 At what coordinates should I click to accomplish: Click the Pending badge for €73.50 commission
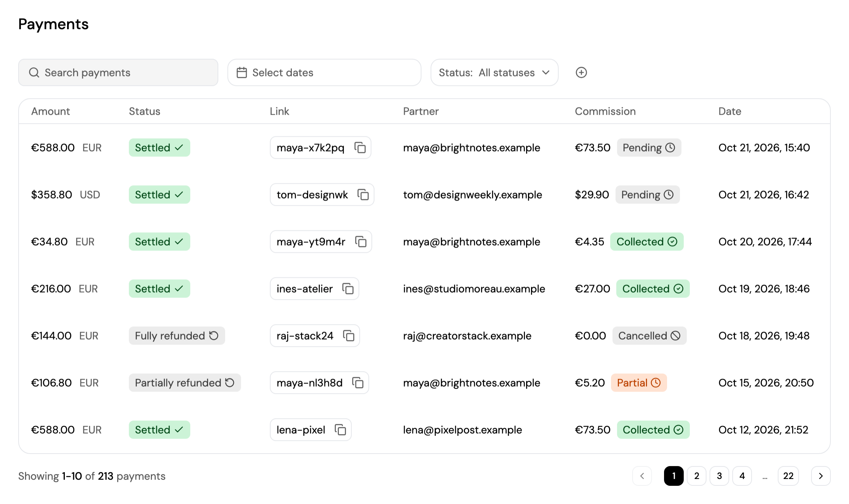coord(649,147)
